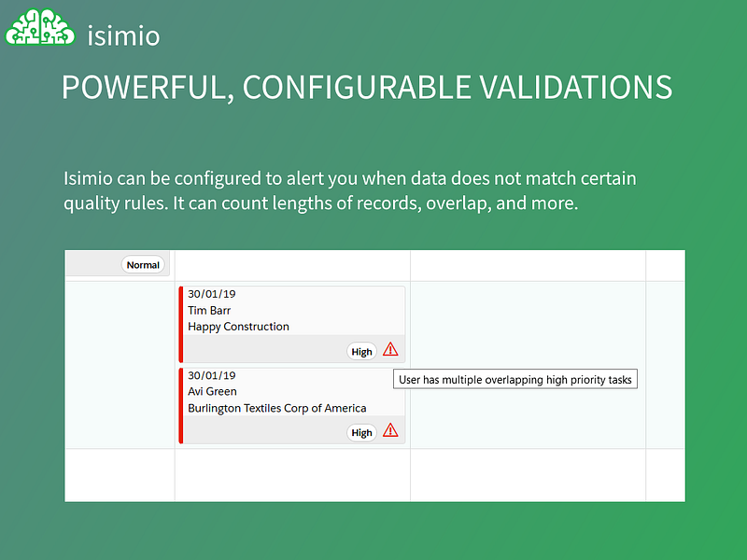747x560 pixels.
Task: Select the red priority bar on Tim Barr card
Action: [x=181, y=324]
